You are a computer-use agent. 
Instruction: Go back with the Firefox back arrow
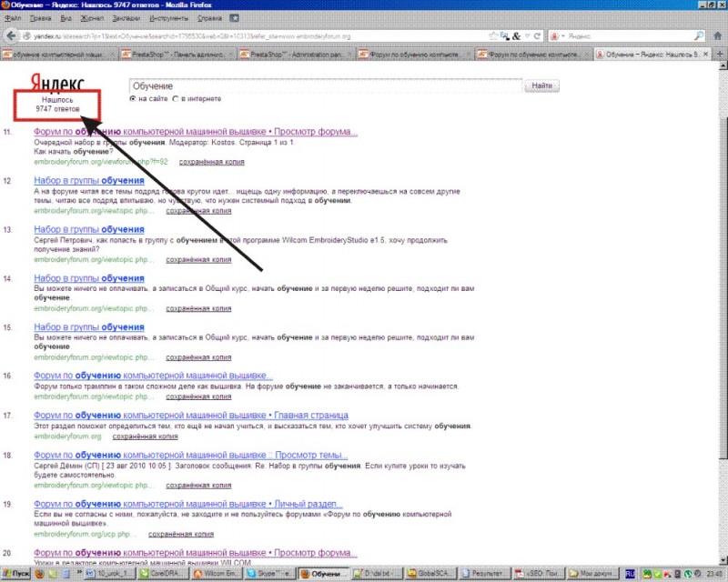[x=11, y=35]
